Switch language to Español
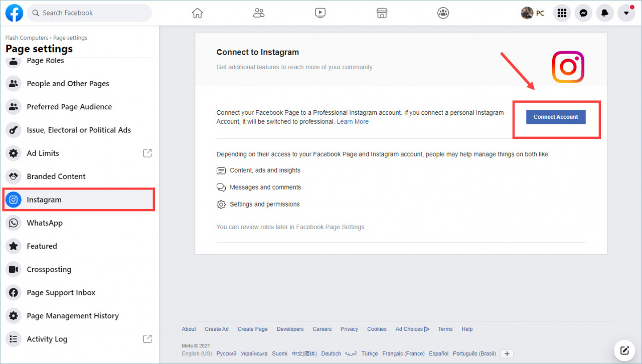Image resolution: width=642 pixels, height=364 pixels. [x=439, y=353]
